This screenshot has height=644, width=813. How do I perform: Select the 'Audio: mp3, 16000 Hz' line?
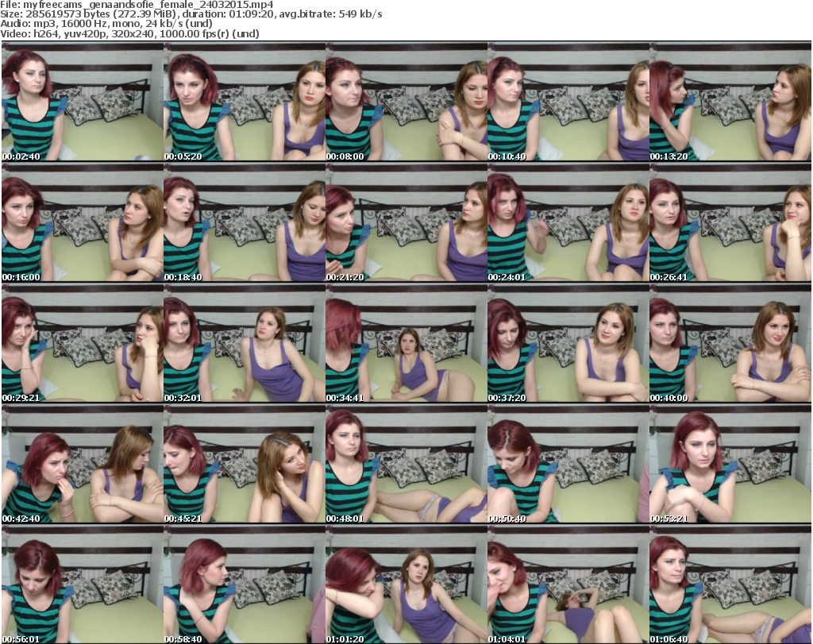tap(106, 24)
